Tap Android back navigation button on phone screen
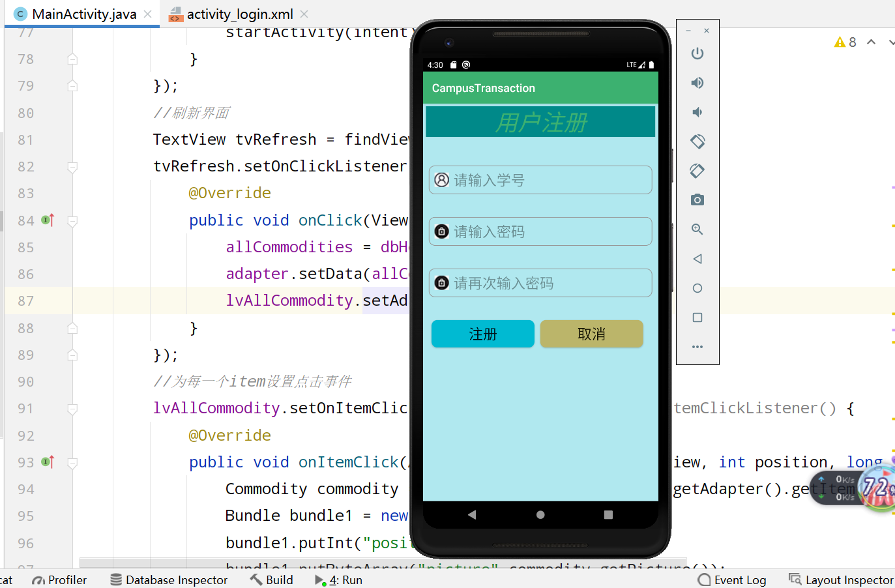This screenshot has width=895, height=588. click(472, 514)
